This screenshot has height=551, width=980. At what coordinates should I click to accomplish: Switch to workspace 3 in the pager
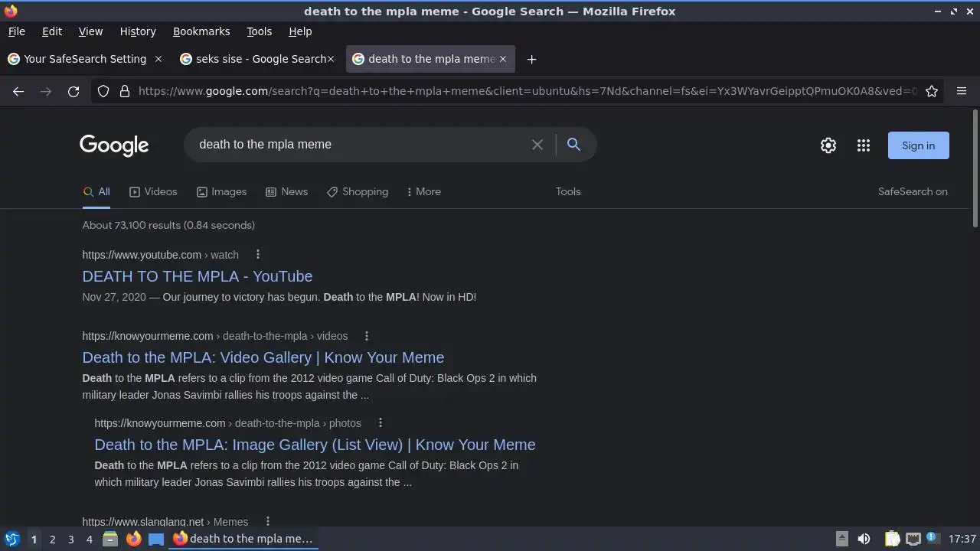pyautogui.click(x=70, y=539)
